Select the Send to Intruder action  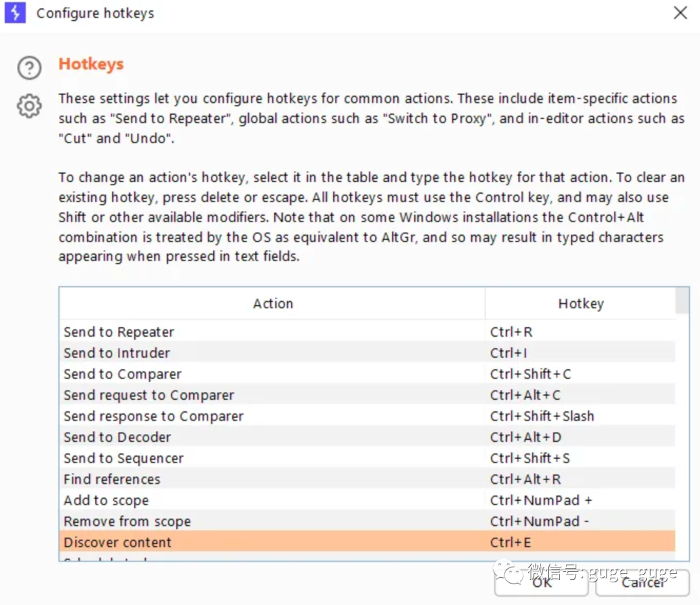[x=272, y=352]
